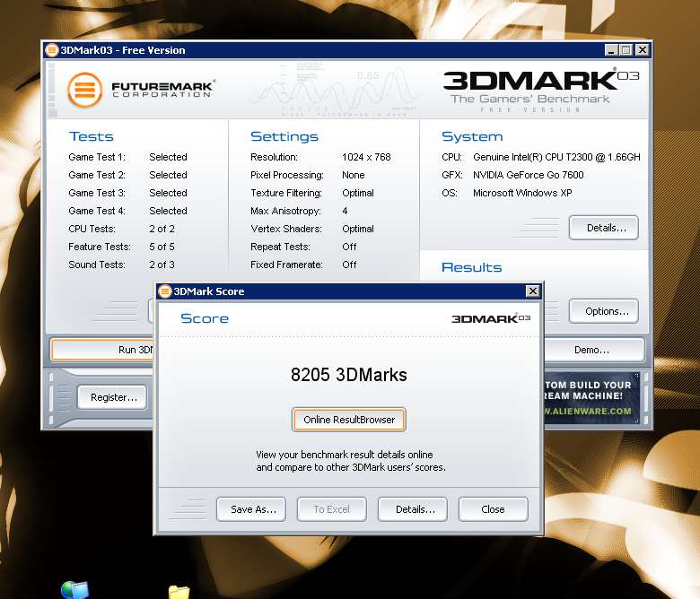Dismiss the 3DMark Score dialog with the X
Image resolution: width=700 pixels, height=599 pixels.
point(532,291)
